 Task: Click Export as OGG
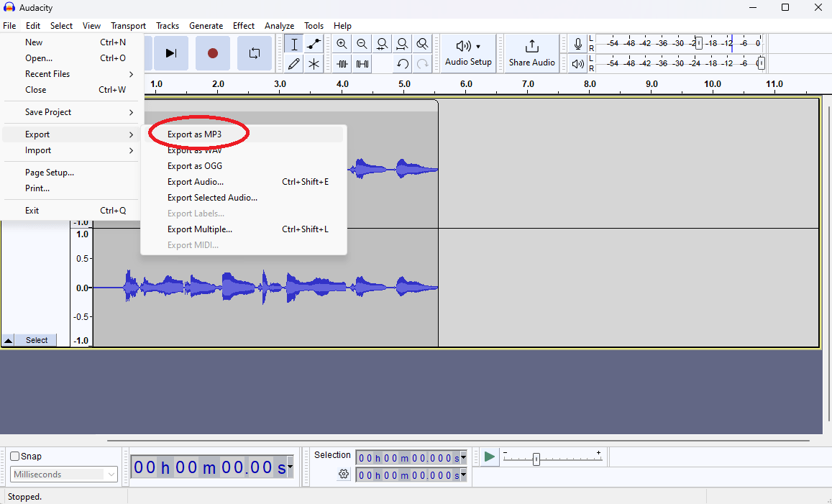244,166
